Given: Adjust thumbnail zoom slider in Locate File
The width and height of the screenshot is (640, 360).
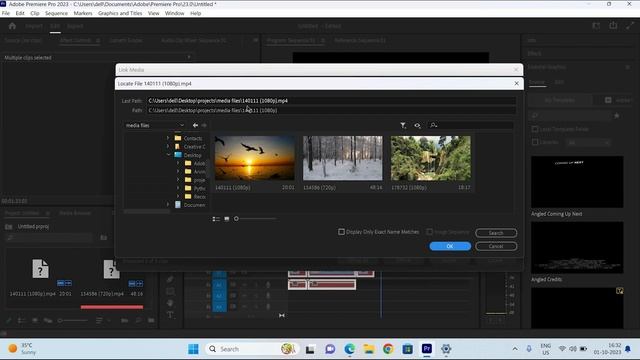Looking at the screenshot, I should click(236, 219).
